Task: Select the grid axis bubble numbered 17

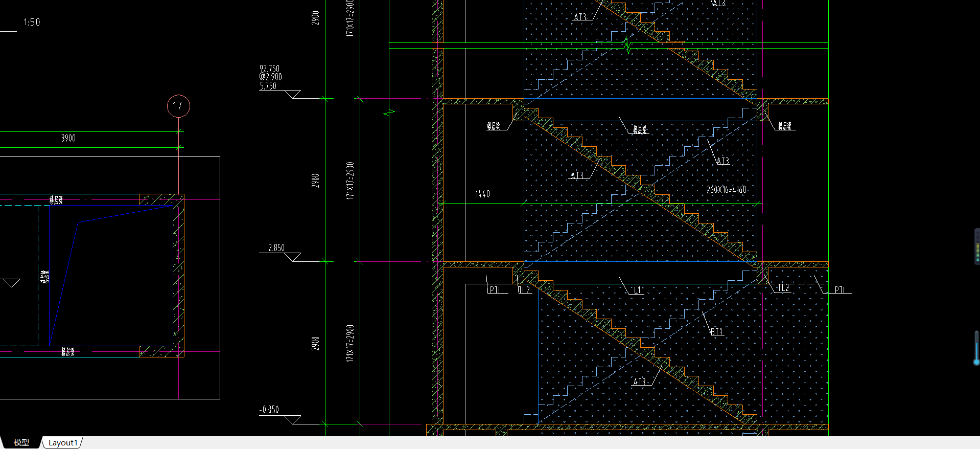Action: (178, 106)
